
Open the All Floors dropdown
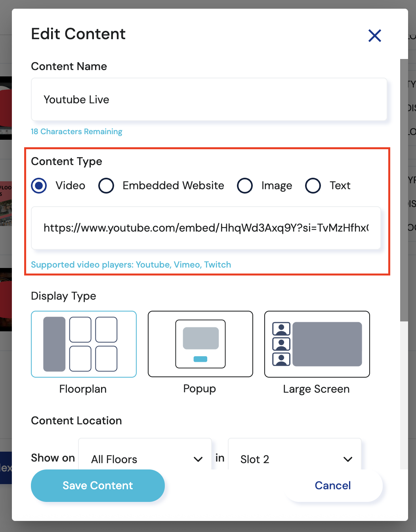[x=145, y=458]
